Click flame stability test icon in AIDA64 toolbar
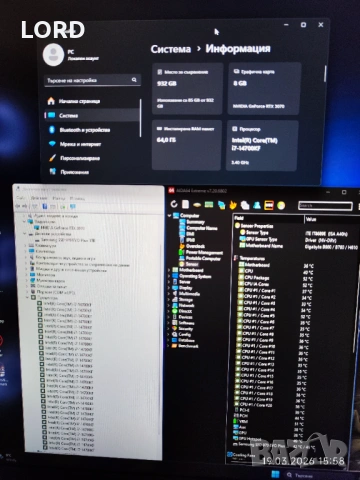Viewport: 360px width, 480px height. (233, 205)
